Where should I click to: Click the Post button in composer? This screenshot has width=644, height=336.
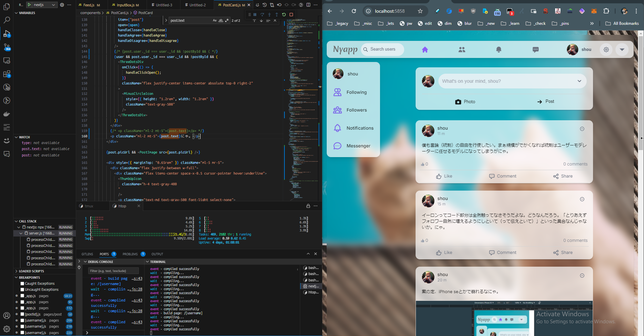tap(546, 102)
